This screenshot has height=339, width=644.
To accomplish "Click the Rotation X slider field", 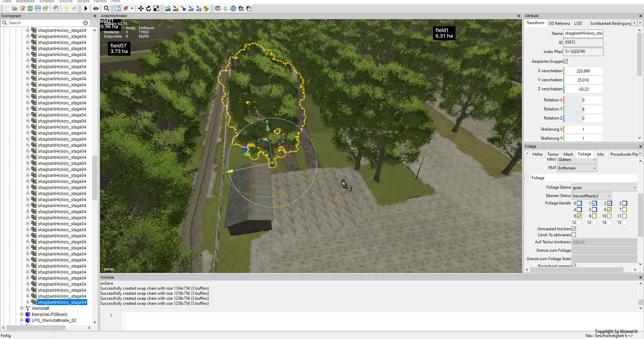I will [583, 100].
